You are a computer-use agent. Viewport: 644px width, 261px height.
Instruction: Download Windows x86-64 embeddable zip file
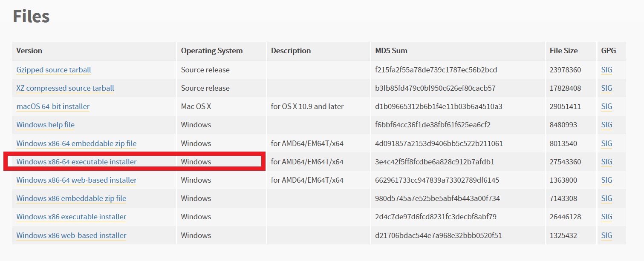76,143
